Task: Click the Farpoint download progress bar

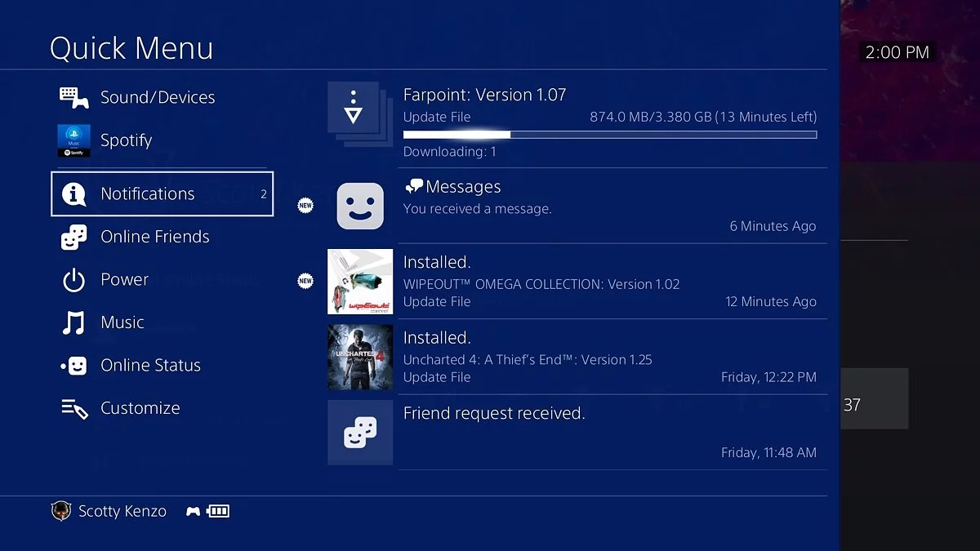Action: 610,135
